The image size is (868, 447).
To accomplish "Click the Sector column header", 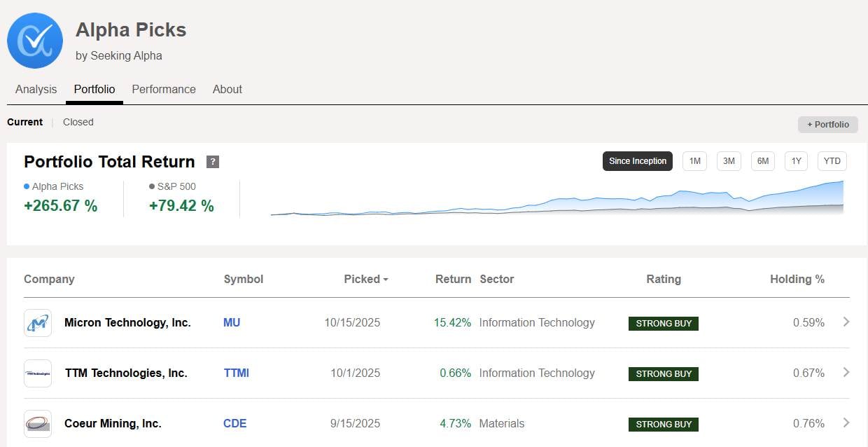I will (497, 279).
